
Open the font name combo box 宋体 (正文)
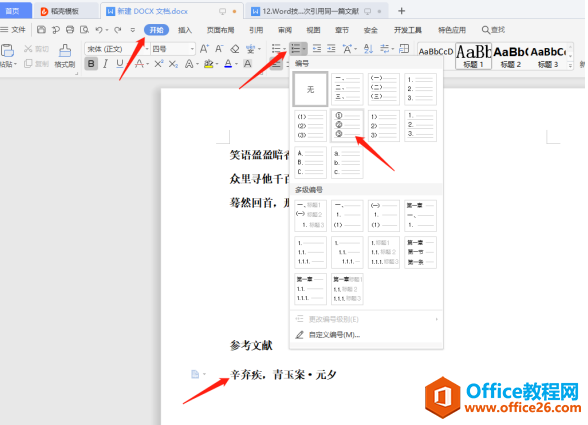[x=116, y=49]
